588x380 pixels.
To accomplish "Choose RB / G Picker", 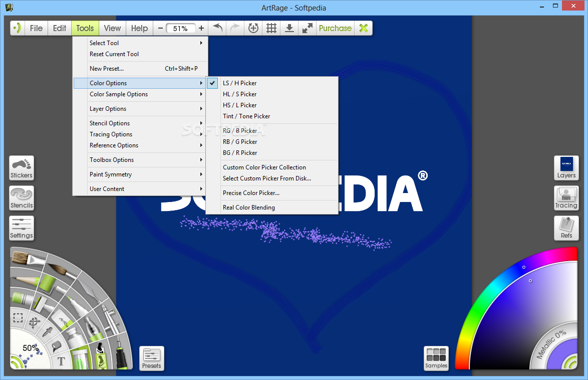I will pos(272,142).
